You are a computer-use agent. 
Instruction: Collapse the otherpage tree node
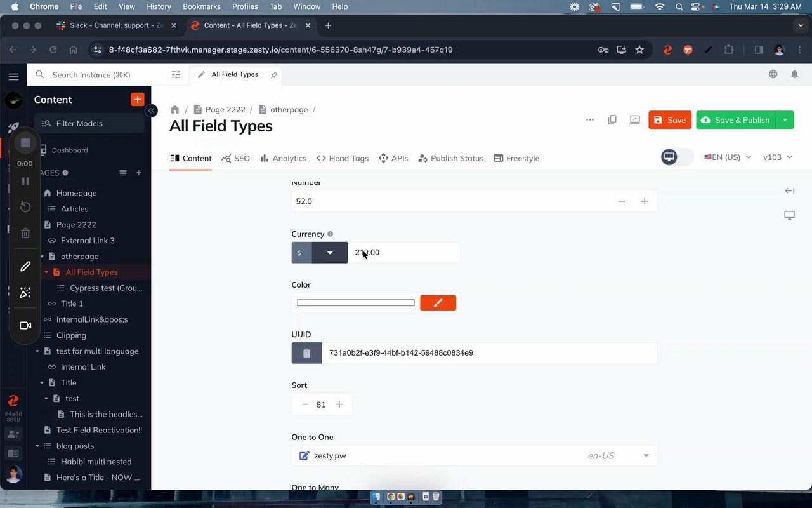pyautogui.click(x=43, y=257)
